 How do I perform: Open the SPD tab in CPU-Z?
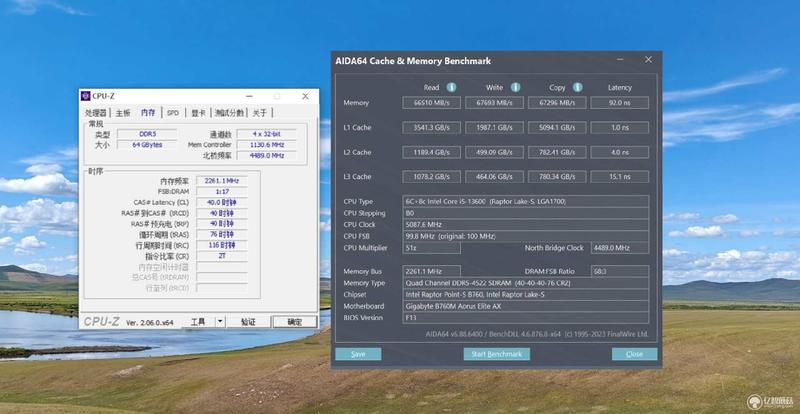click(173, 113)
